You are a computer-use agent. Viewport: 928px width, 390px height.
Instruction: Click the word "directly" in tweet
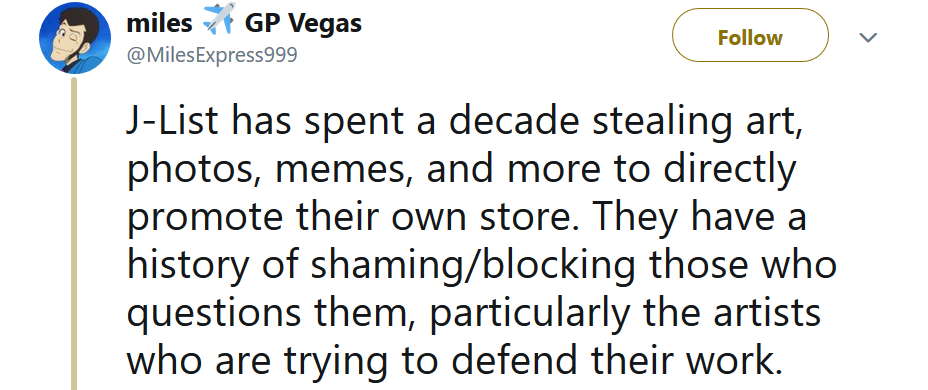pos(730,169)
